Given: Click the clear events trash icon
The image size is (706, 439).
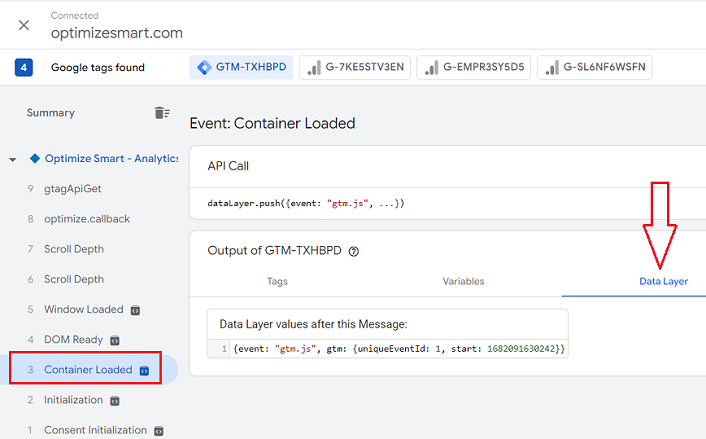Looking at the screenshot, I should click(162, 113).
